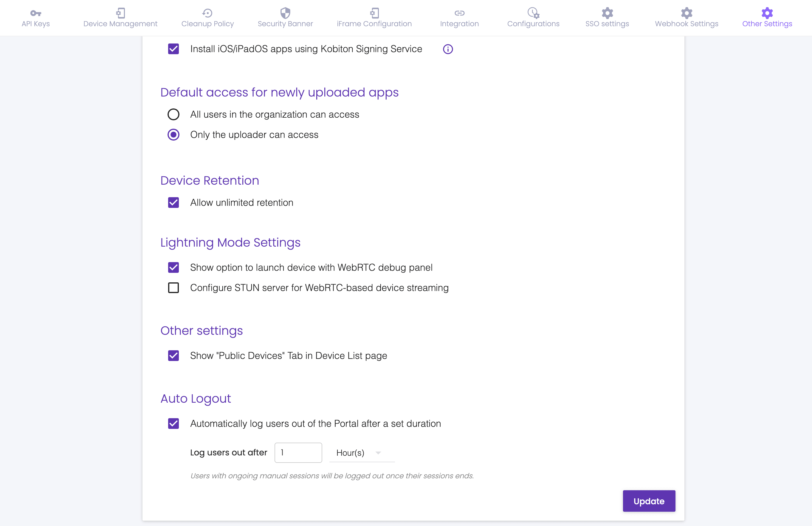Open the Hour(s) duration unit dropdown

click(362, 453)
